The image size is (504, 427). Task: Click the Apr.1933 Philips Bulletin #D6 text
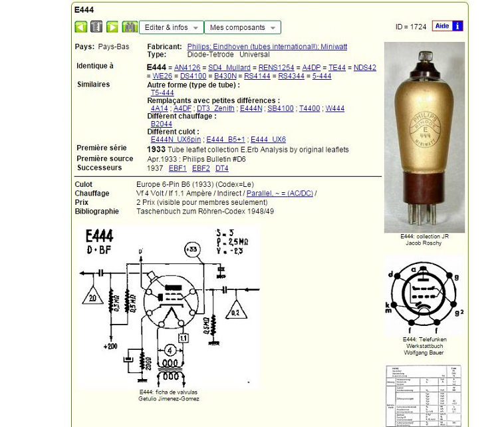point(196,159)
